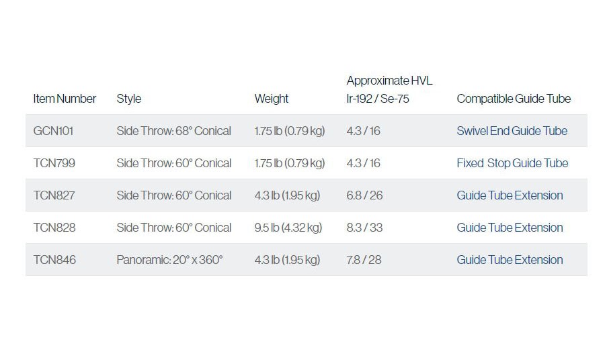Click the 9.5 lb (4.32 kg) weight cell
This screenshot has height=364, width=607.
coord(288,228)
